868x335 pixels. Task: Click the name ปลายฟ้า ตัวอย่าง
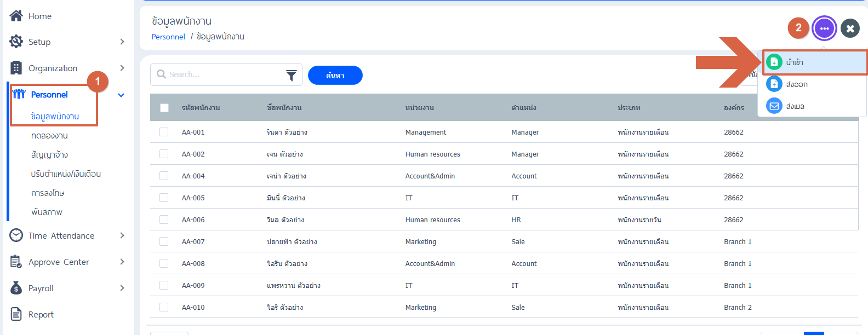[292, 241]
